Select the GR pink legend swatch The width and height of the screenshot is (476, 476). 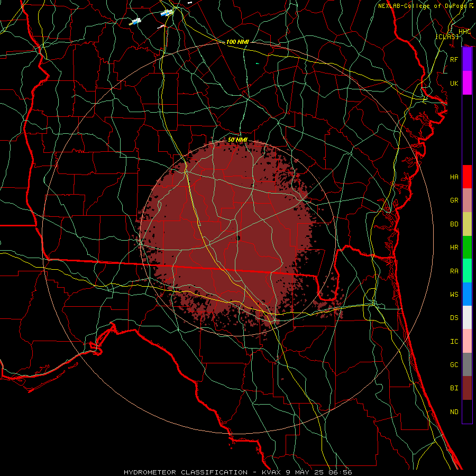tap(467, 200)
